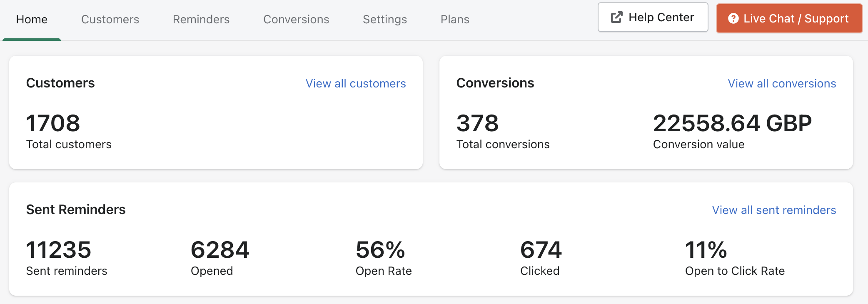Screen dimensions: 868x304
Task: Select the Conversions tab in top navigation
Action: click(x=296, y=20)
